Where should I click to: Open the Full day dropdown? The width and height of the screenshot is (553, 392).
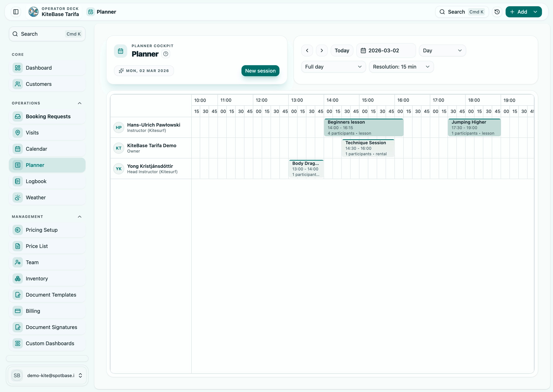click(x=333, y=67)
